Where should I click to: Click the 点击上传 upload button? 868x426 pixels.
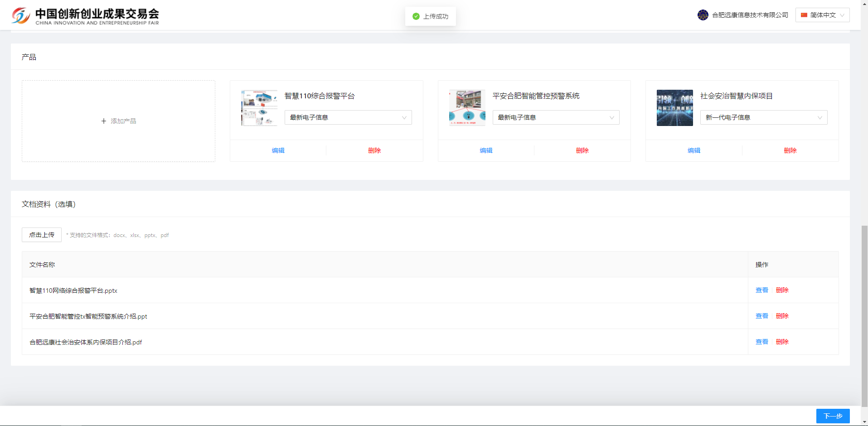(x=42, y=235)
